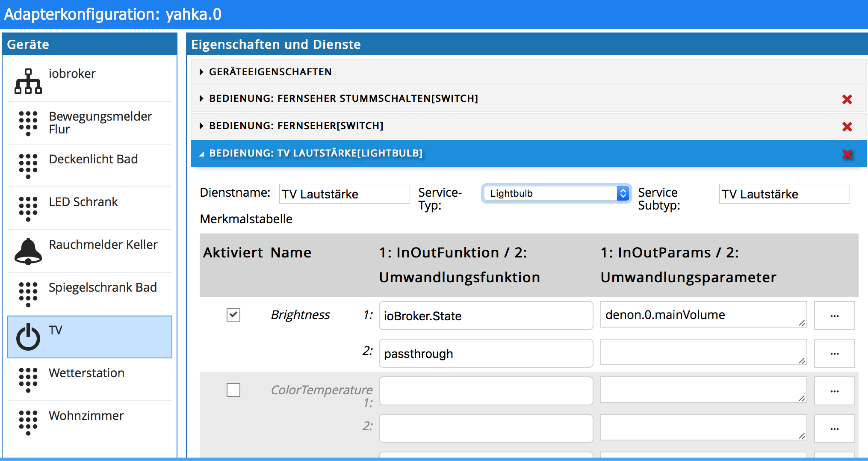Click the Wetterstation device icon
Screen dimensions: 868x461
pos(28,380)
